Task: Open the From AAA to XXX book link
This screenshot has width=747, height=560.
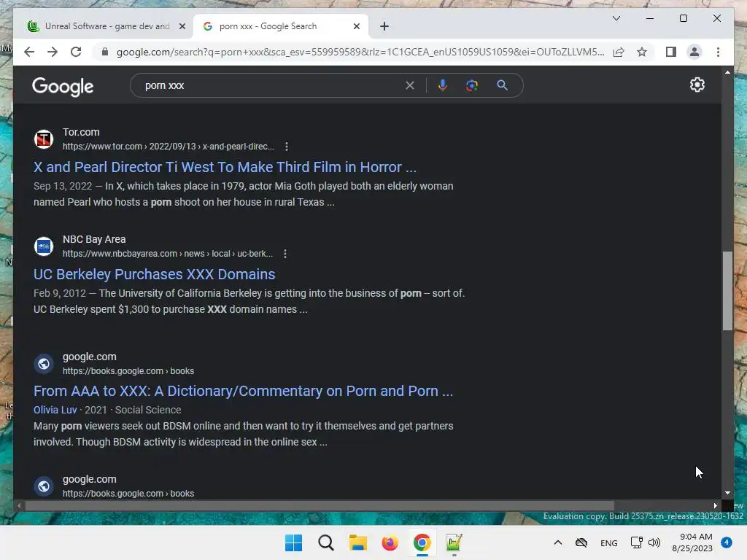Action: click(243, 391)
